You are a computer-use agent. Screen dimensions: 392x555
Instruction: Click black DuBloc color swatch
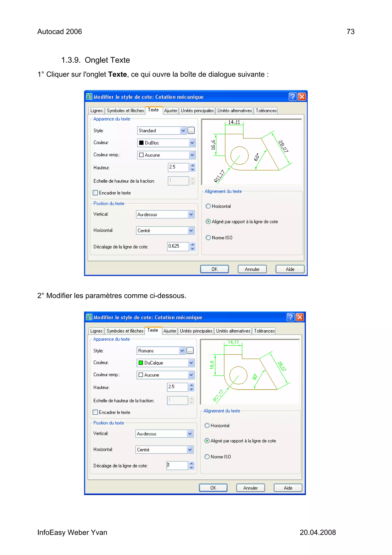(141, 143)
